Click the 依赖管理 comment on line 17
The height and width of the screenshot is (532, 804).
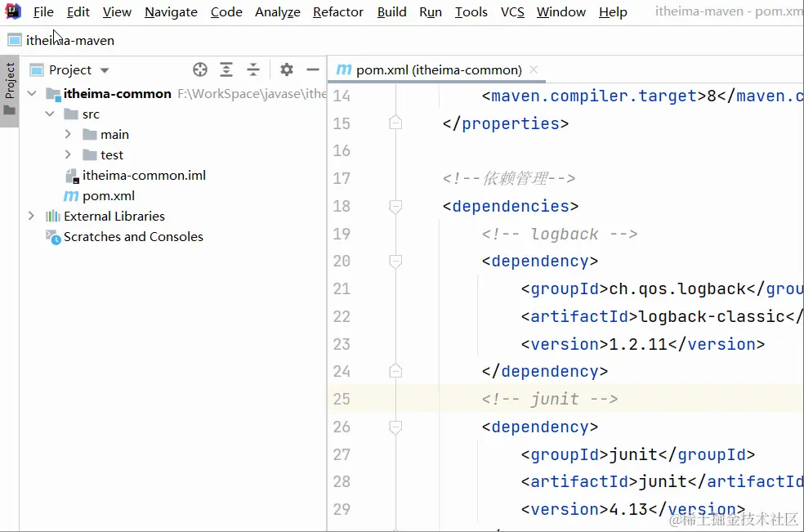tap(509, 178)
